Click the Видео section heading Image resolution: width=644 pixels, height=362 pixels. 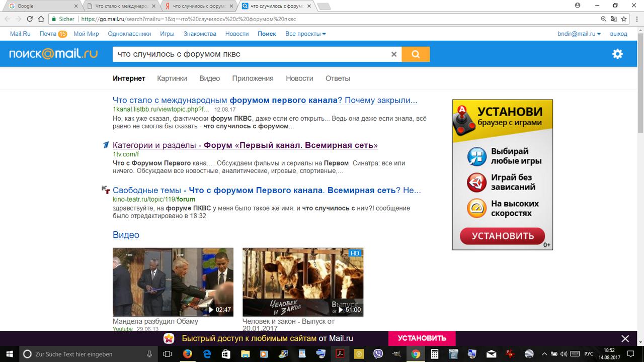(126, 235)
